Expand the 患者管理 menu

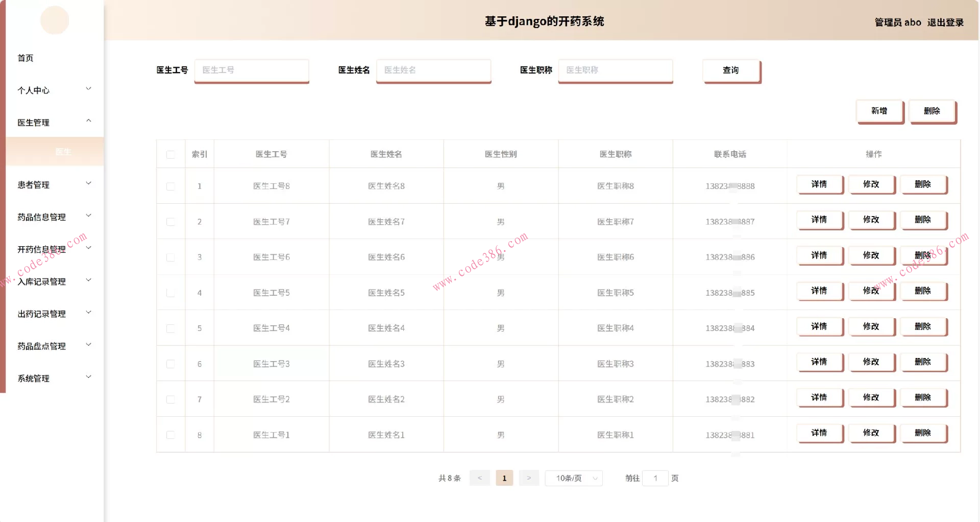(34, 185)
